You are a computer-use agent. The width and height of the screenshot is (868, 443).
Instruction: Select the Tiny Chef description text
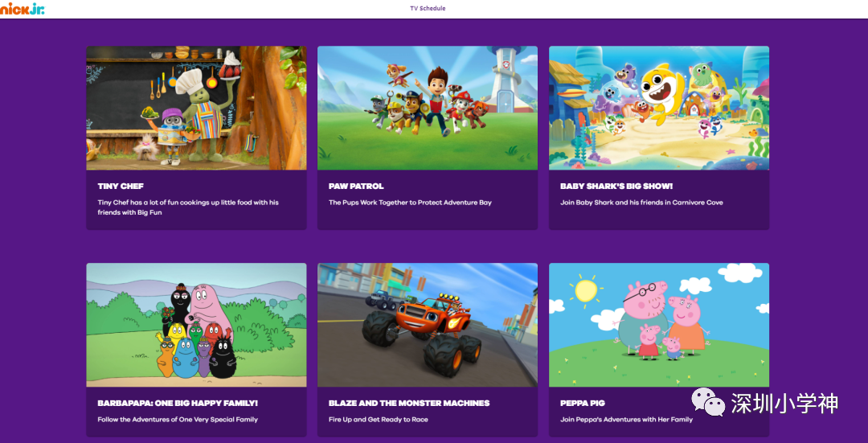coord(188,207)
